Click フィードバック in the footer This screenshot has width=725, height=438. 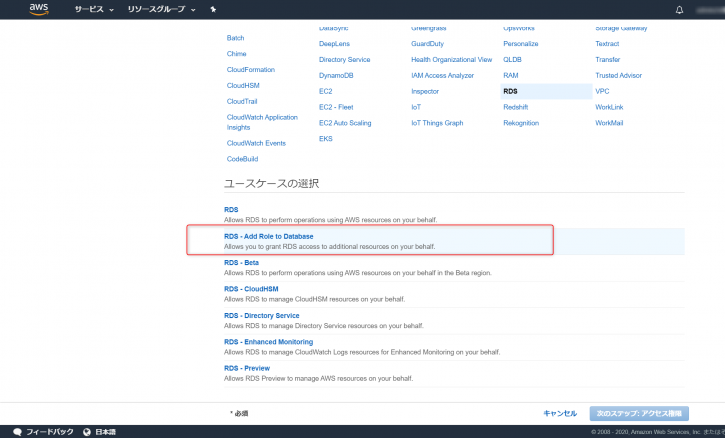pos(49,432)
